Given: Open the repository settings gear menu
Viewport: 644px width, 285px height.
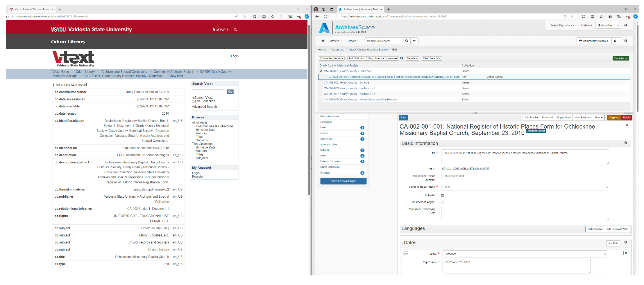Looking at the screenshot, I should pos(616,41).
